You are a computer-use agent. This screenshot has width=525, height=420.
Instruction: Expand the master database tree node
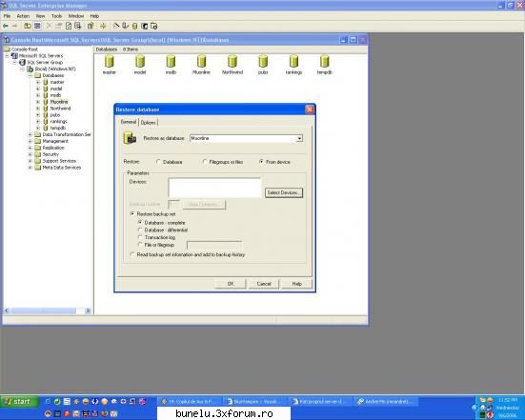(x=38, y=82)
